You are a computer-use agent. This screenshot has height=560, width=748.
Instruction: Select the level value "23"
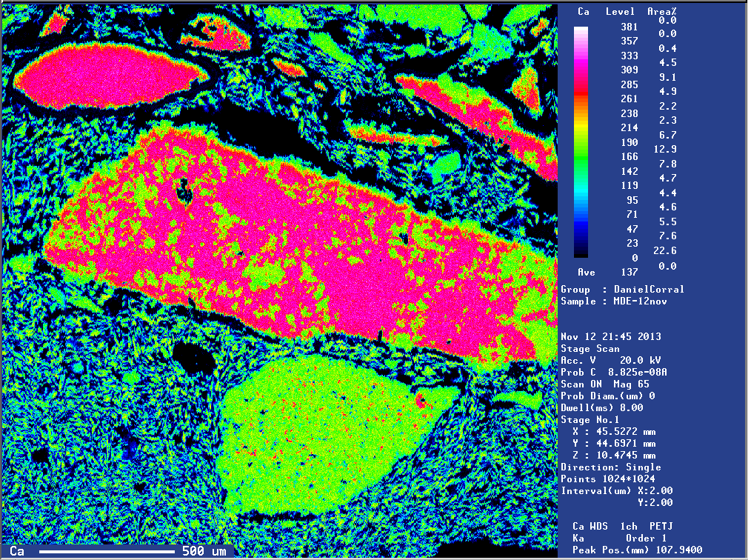point(632,243)
